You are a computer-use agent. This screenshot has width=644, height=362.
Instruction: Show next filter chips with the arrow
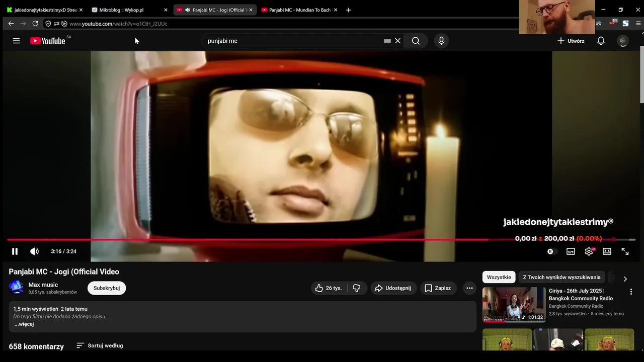point(625,279)
